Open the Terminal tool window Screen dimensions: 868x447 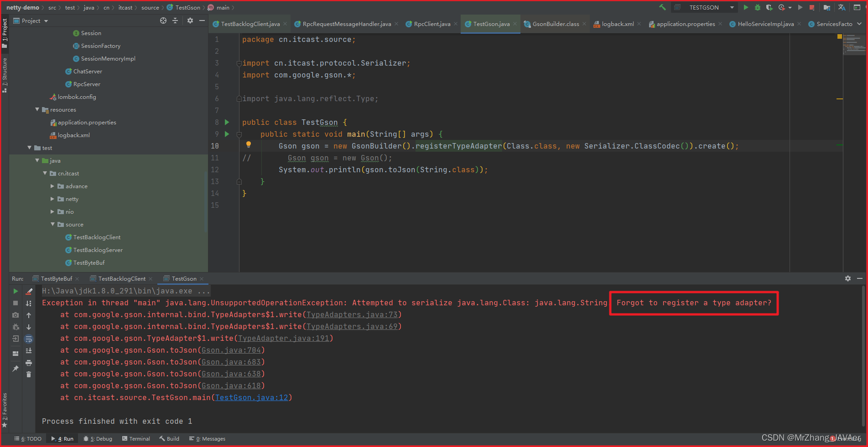(136, 439)
